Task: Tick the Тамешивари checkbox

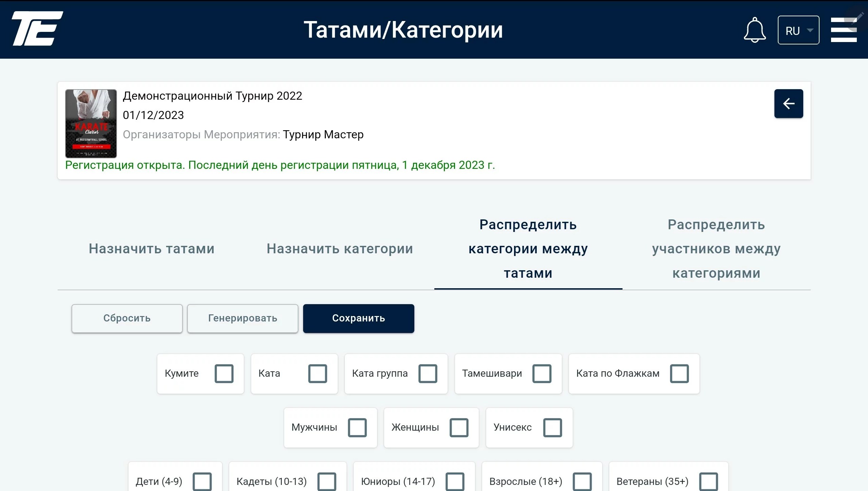Action: (542, 373)
